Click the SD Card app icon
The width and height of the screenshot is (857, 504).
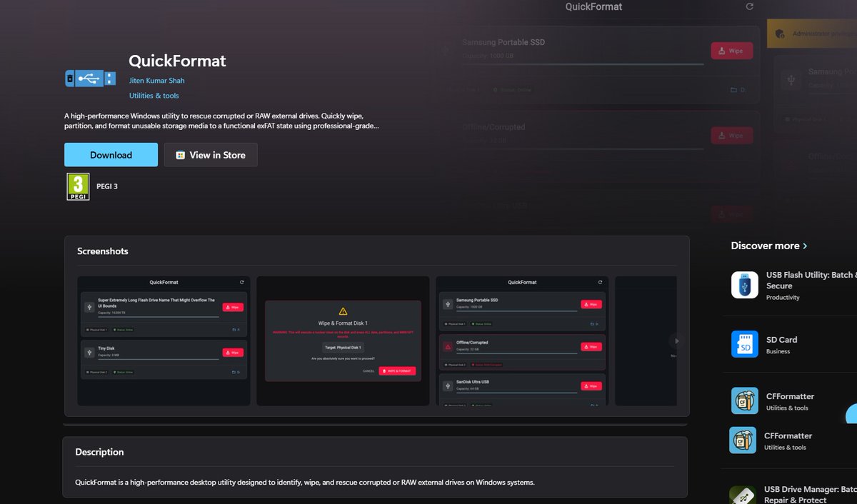[x=745, y=344]
